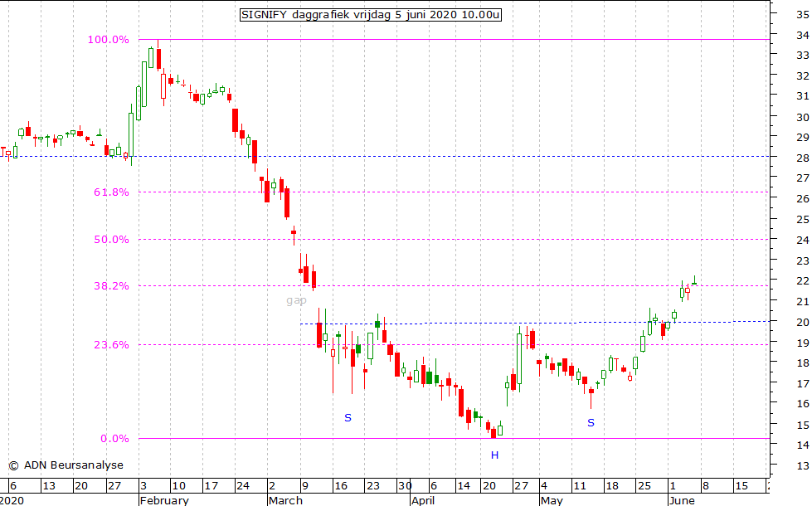Select the 61.8% Fibonacci label
This screenshot has width=812, height=506.
pyautogui.click(x=111, y=192)
